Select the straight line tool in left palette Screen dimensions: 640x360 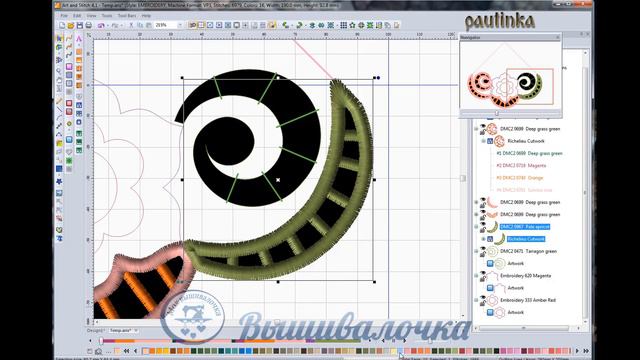[59, 109]
